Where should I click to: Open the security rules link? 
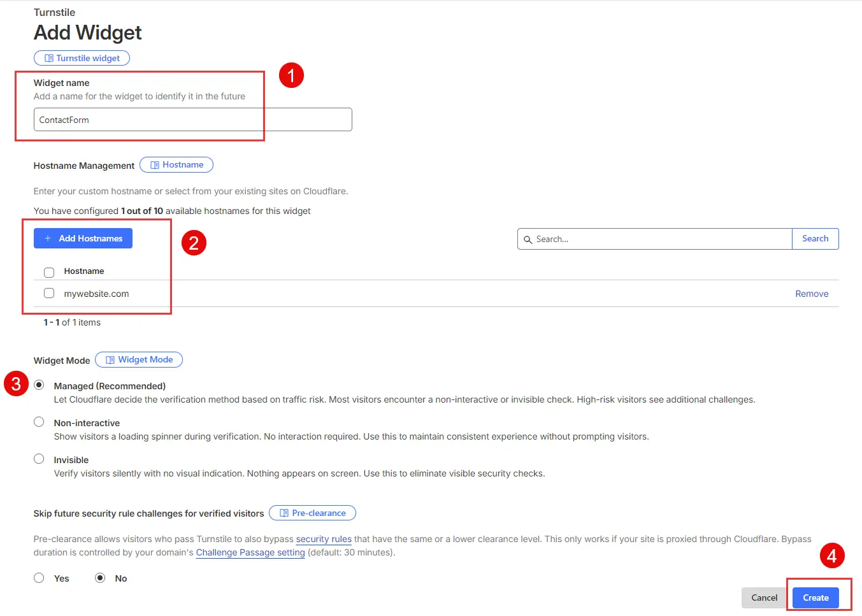coord(324,539)
